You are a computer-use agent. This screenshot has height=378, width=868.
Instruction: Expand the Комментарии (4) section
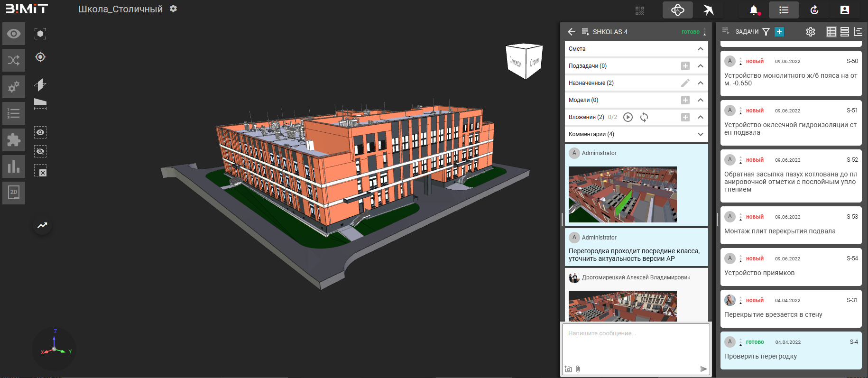700,134
